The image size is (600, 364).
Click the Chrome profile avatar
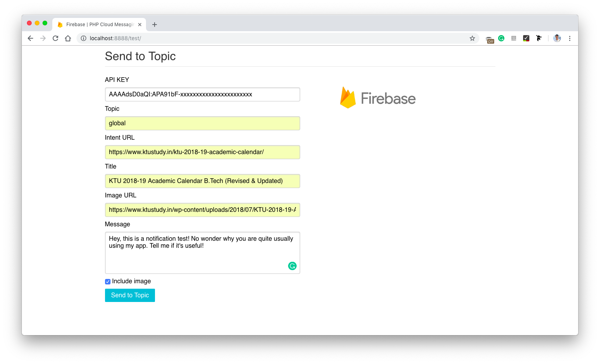click(x=557, y=38)
